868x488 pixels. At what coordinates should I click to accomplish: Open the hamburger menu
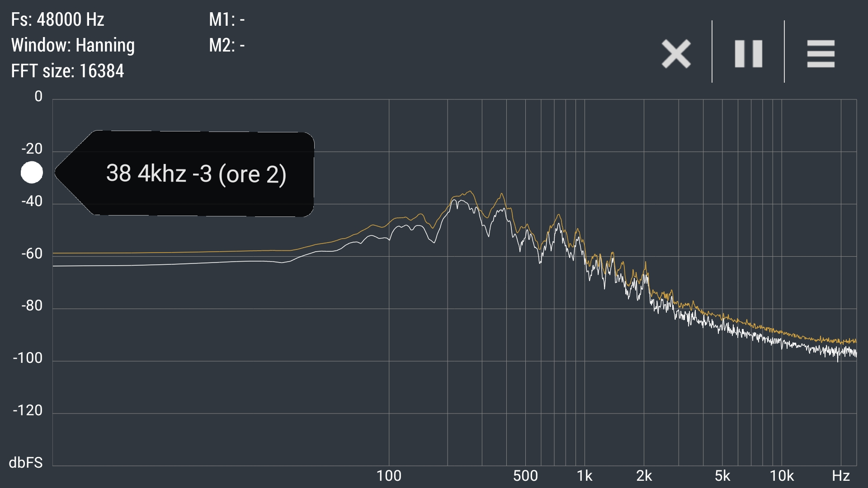tap(821, 54)
